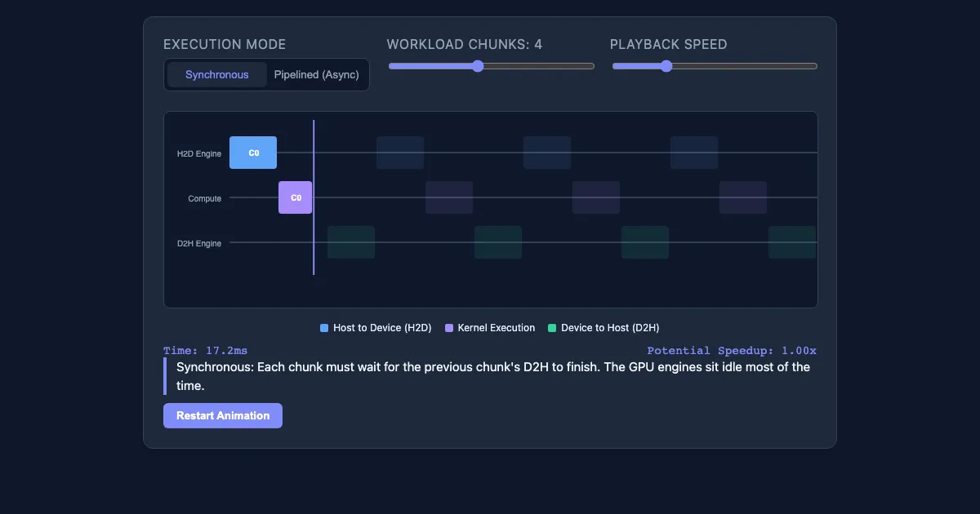Viewport: 980px width, 514px height.
Task: Switch to Pipelined (Async) mode
Action: pyautogui.click(x=316, y=74)
